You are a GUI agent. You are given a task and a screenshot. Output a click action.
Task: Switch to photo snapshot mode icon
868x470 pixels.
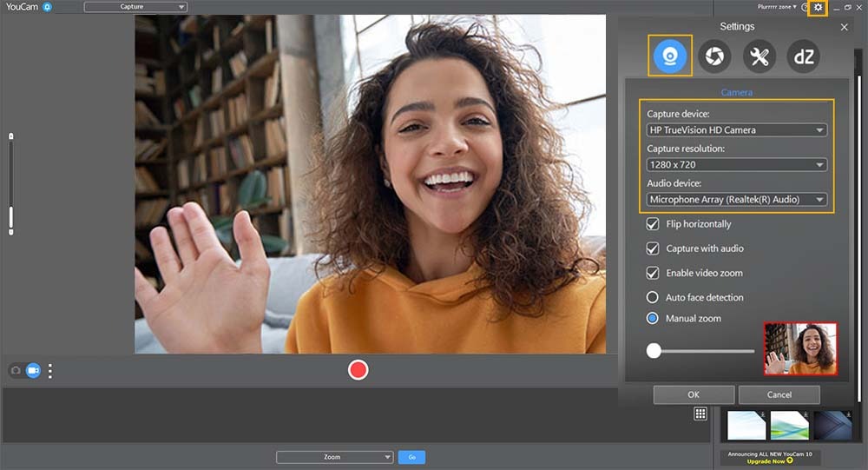point(16,370)
